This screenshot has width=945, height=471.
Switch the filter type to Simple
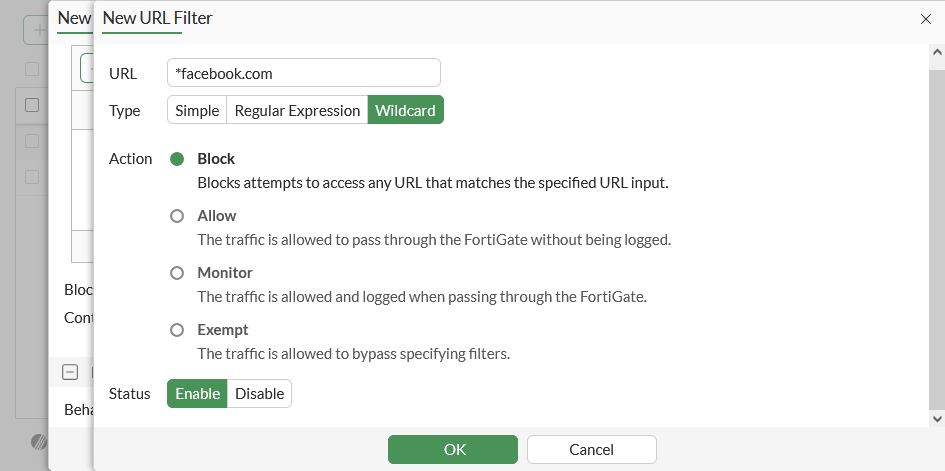(x=197, y=110)
